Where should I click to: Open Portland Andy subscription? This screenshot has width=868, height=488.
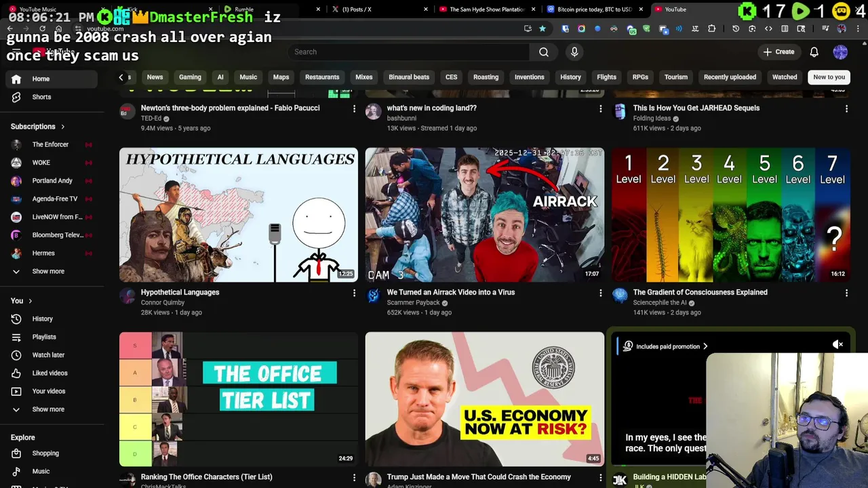(52, 181)
